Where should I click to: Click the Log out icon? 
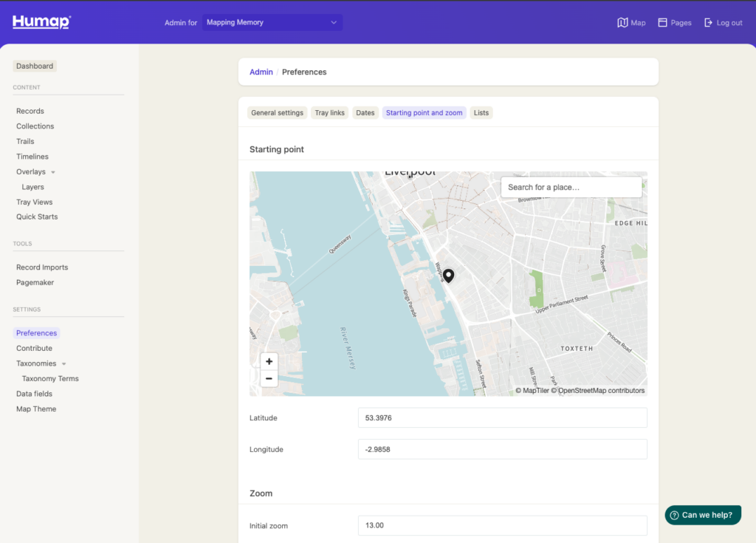point(709,23)
